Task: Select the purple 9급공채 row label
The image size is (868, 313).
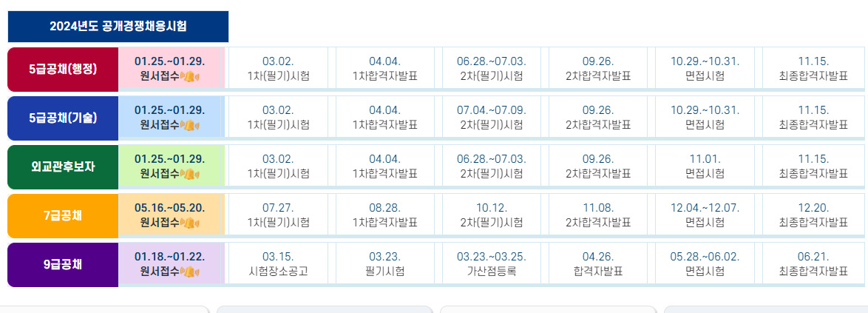Action: point(63,264)
